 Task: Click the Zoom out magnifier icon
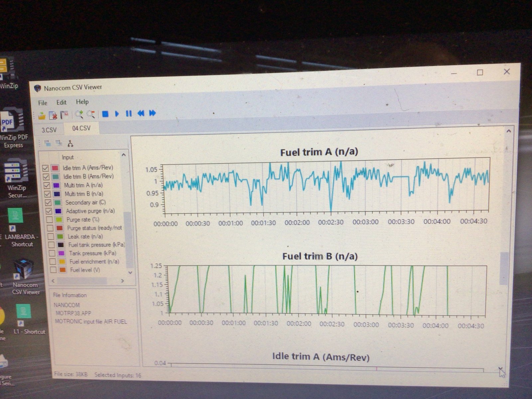coord(91,114)
